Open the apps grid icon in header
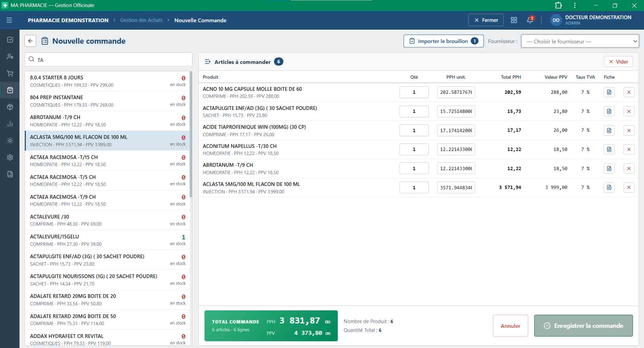This screenshot has height=348, width=644. [514, 20]
